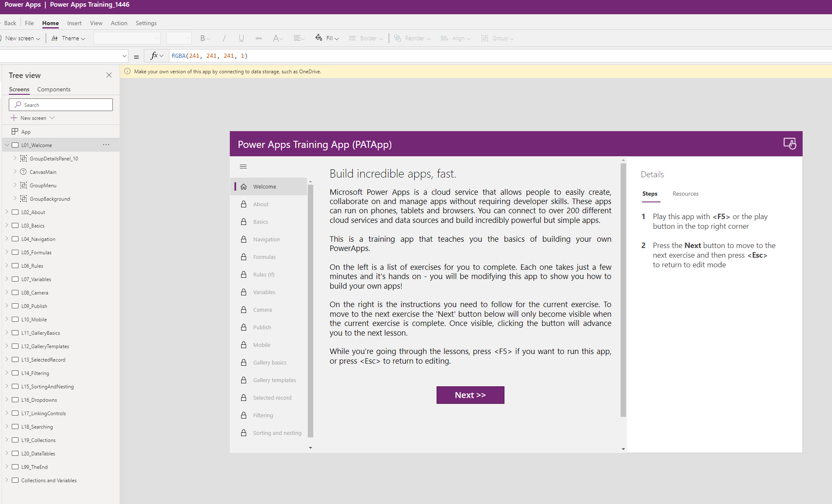Open the font color icon
Image resolution: width=832 pixels, height=504 pixels.
click(x=278, y=38)
